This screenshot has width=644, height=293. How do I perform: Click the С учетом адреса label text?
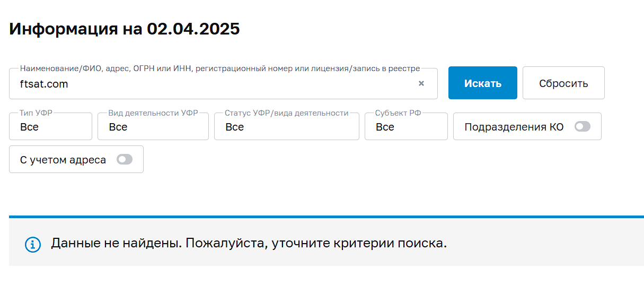click(x=63, y=159)
